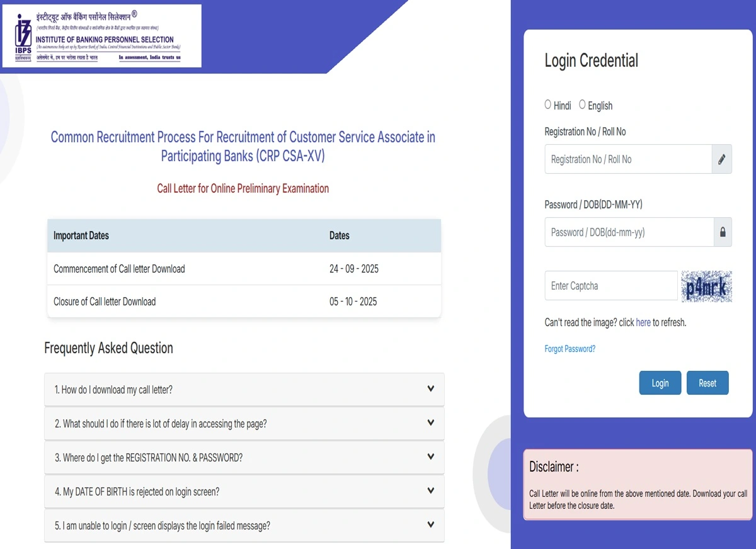Image resolution: width=756 pixels, height=549 pixels.
Task: Select the English language radio button
Action: pos(582,104)
